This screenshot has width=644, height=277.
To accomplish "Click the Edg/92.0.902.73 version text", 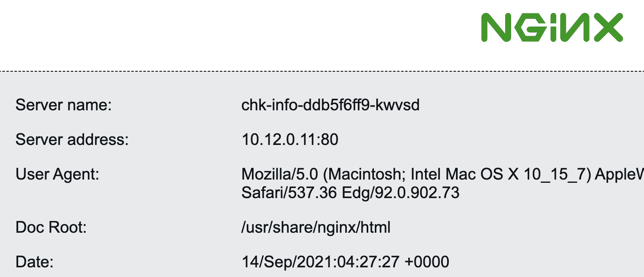I will (x=400, y=193).
